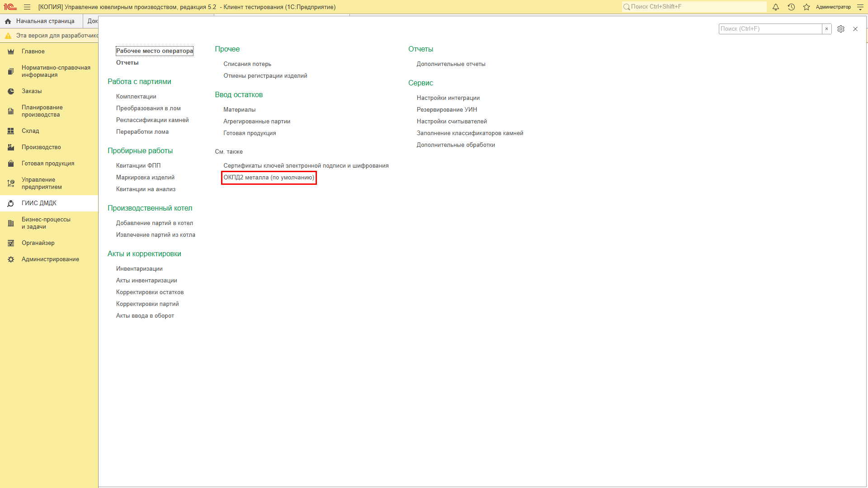Open Акты инвентаризации
868x488 pixels.
pyautogui.click(x=146, y=281)
